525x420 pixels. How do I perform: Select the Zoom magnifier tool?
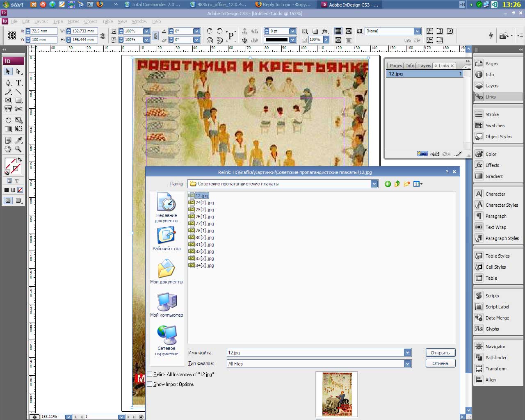[18, 149]
